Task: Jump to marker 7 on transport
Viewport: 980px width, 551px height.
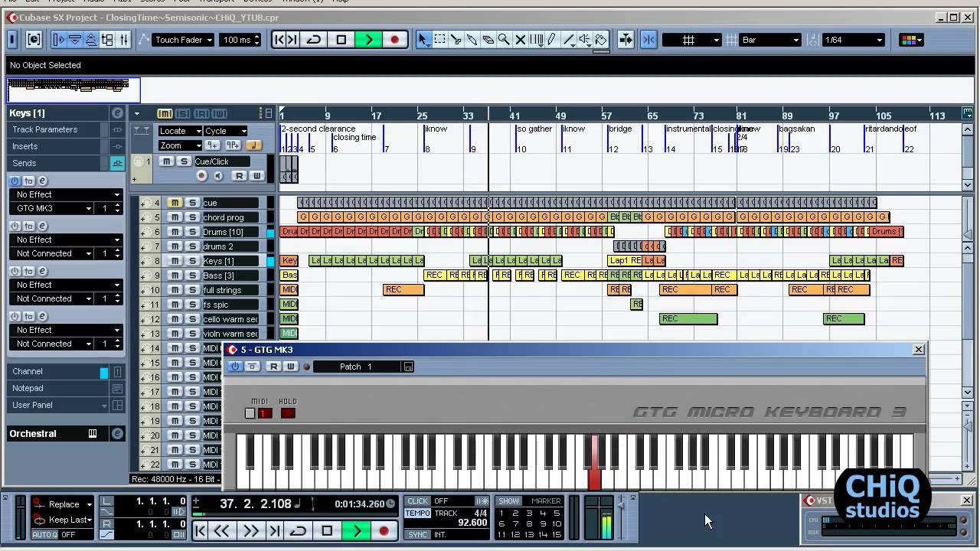Action: click(514, 524)
